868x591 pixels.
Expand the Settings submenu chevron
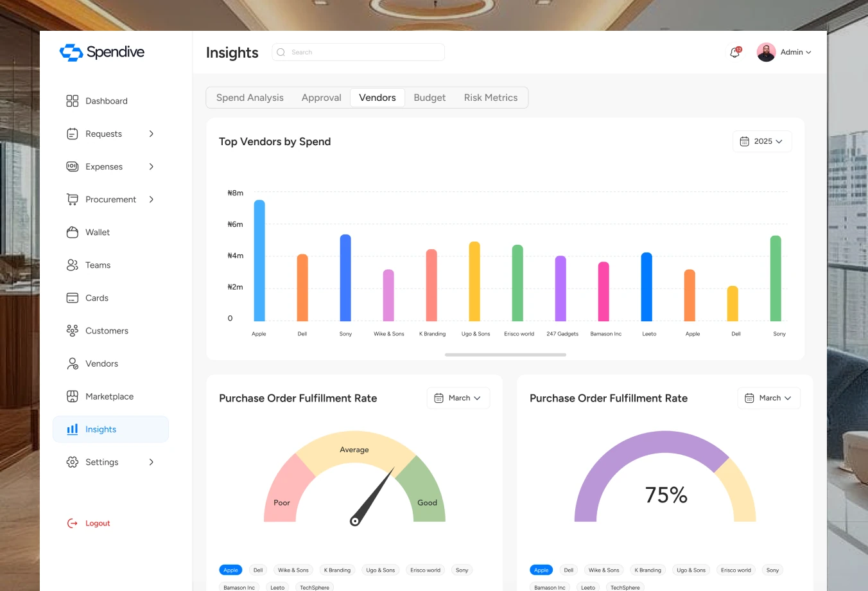[x=152, y=462]
